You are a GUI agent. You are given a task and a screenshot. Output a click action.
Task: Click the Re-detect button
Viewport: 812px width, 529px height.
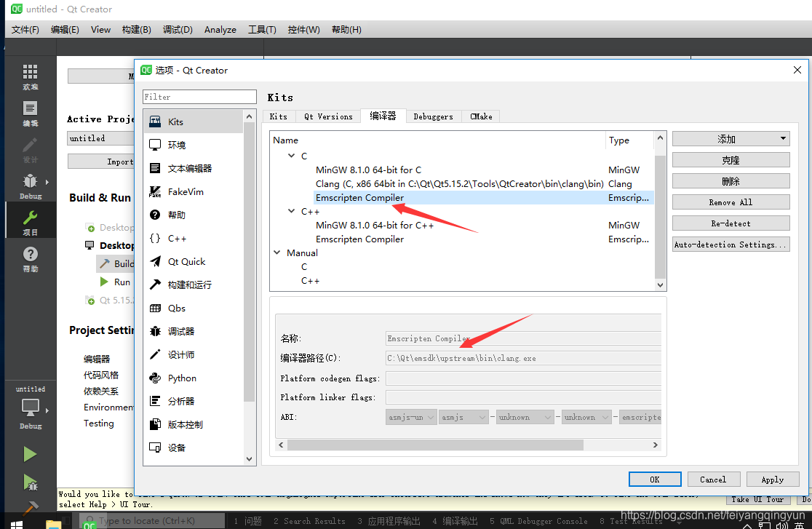click(x=731, y=223)
